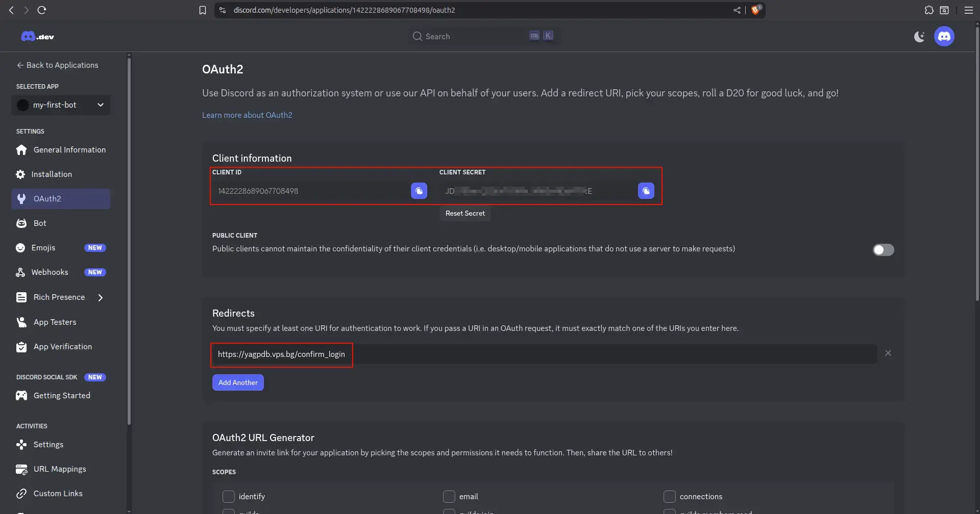
Task: Check the email scope checkbox
Action: [449, 496]
